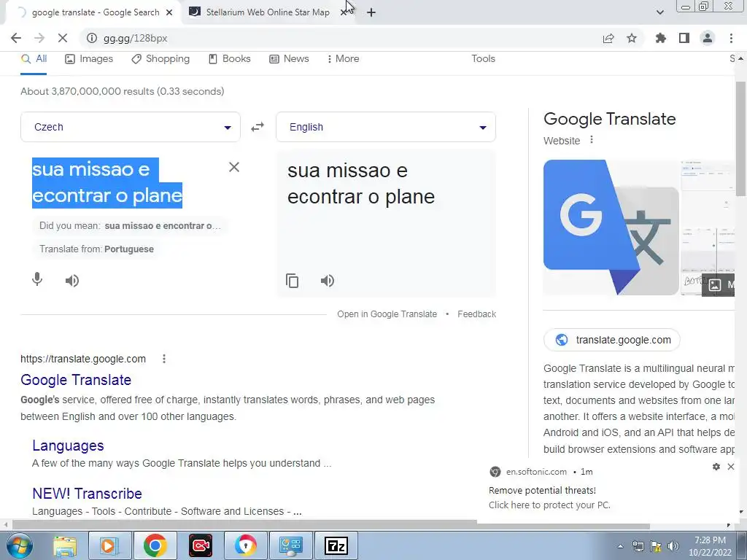Screen dimensions: 747x560
Task: Toggle the browser side panel
Action: pyautogui.click(x=684, y=38)
